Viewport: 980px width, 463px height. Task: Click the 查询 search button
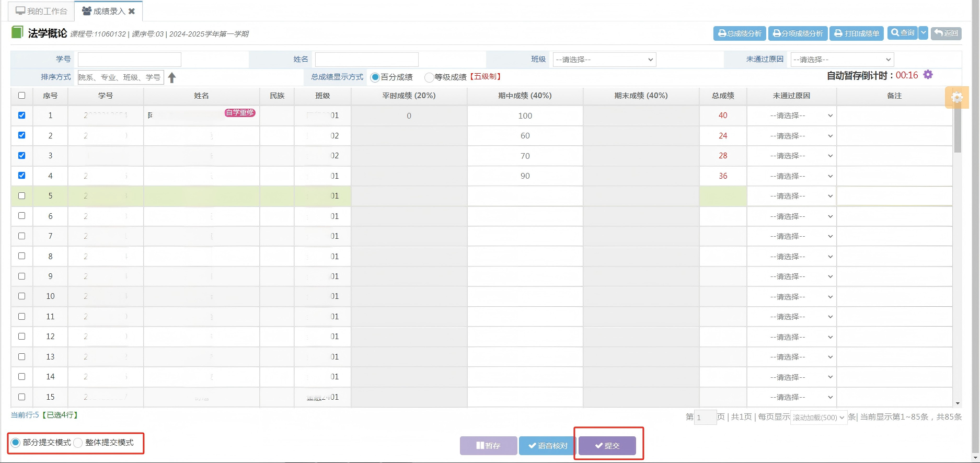click(x=903, y=33)
